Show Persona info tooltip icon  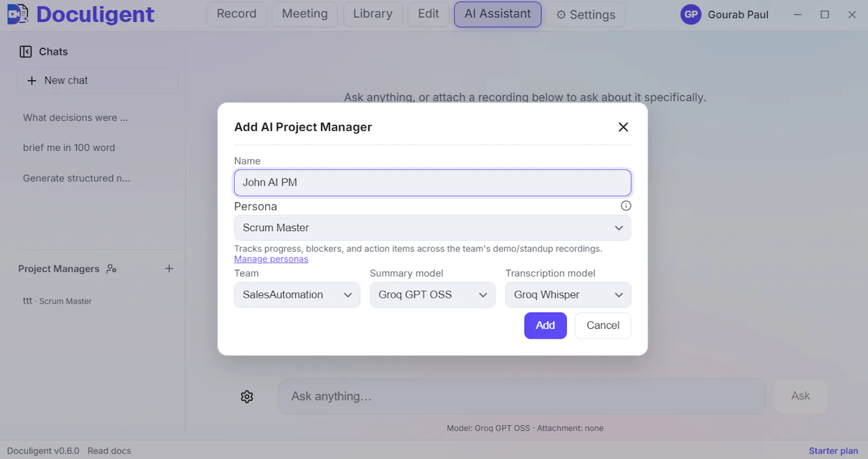[x=626, y=206]
